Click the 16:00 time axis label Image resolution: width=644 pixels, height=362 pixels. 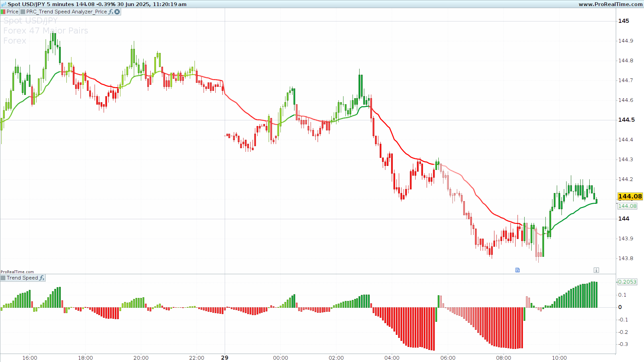[30, 358]
